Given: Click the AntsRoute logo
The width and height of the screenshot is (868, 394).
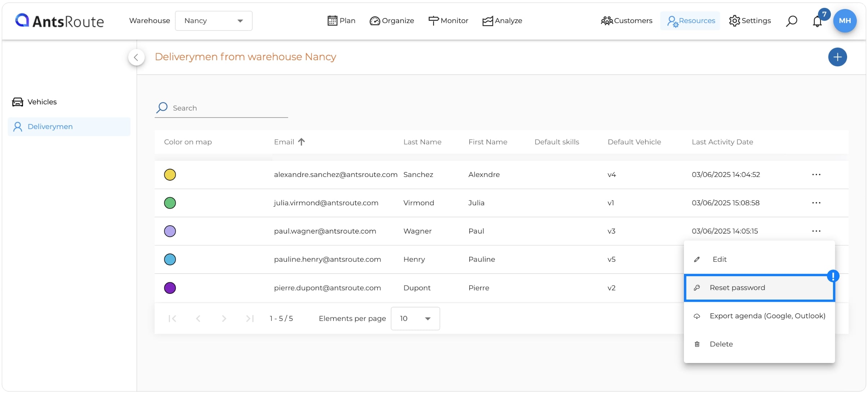Looking at the screenshot, I should tap(59, 21).
